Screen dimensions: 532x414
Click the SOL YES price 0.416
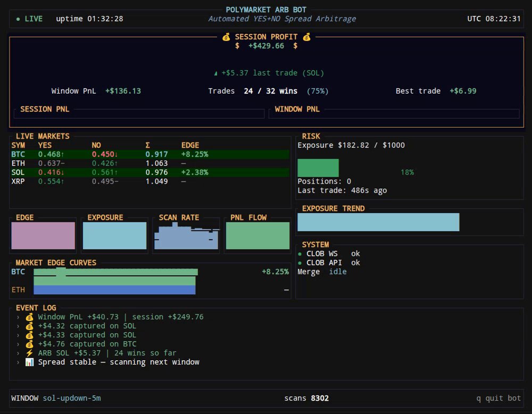pos(51,172)
